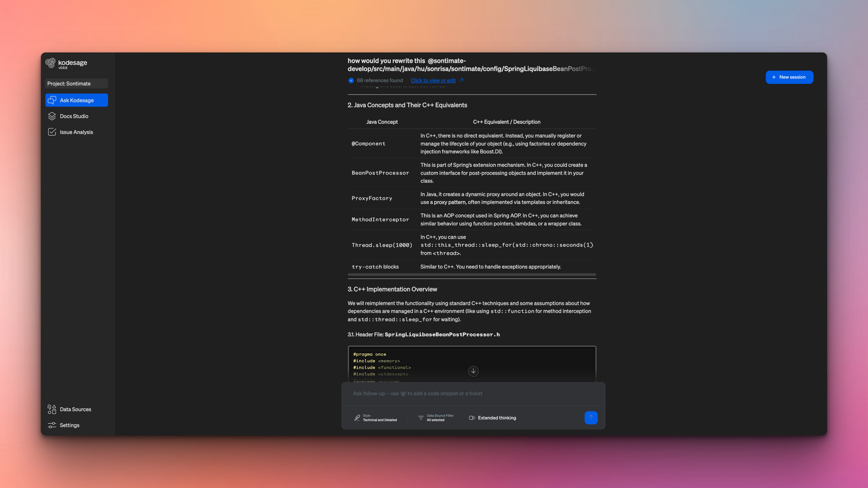Open the kodesage logo icon
Image resolution: width=868 pixels, height=488 pixels.
click(51, 62)
